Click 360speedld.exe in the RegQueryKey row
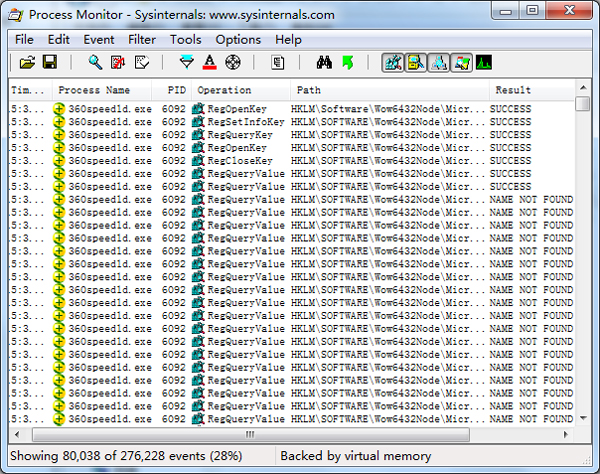Screen dimensions: 600x474 (x=110, y=135)
